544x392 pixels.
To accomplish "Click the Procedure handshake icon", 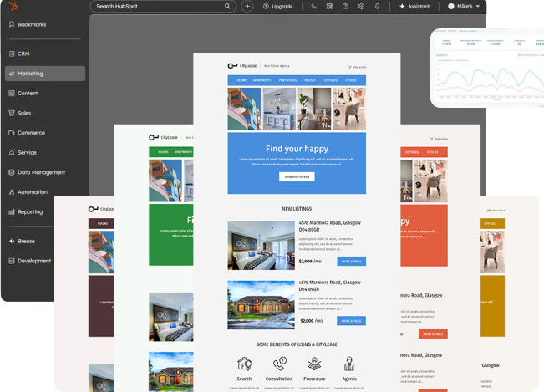I will click(x=314, y=364).
